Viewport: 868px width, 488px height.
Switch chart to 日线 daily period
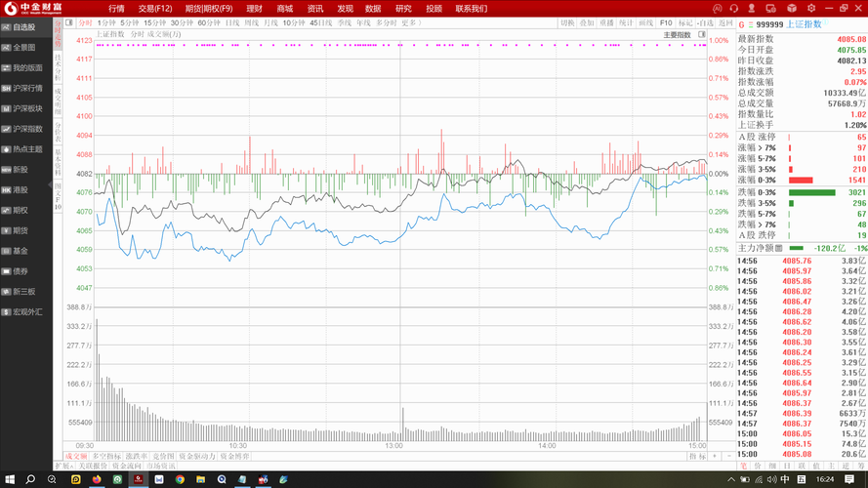pyautogui.click(x=231, y=22)
